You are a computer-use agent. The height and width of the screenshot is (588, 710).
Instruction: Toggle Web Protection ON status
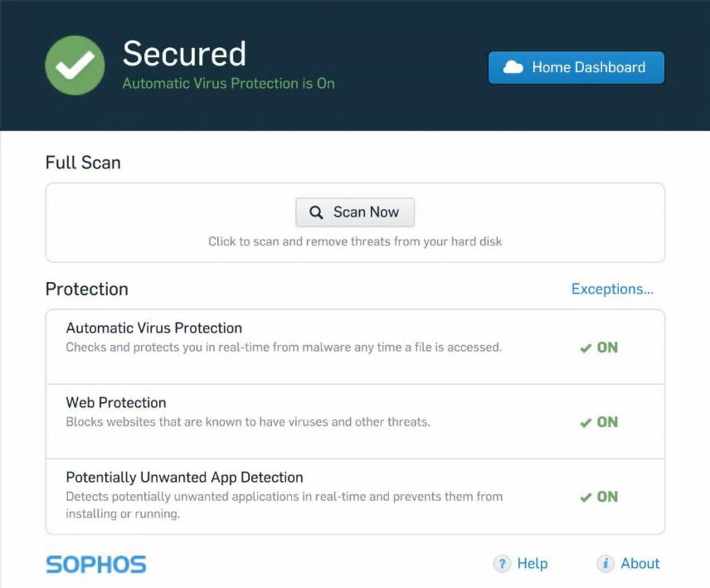pyautogui.click(x=599, y=422)
